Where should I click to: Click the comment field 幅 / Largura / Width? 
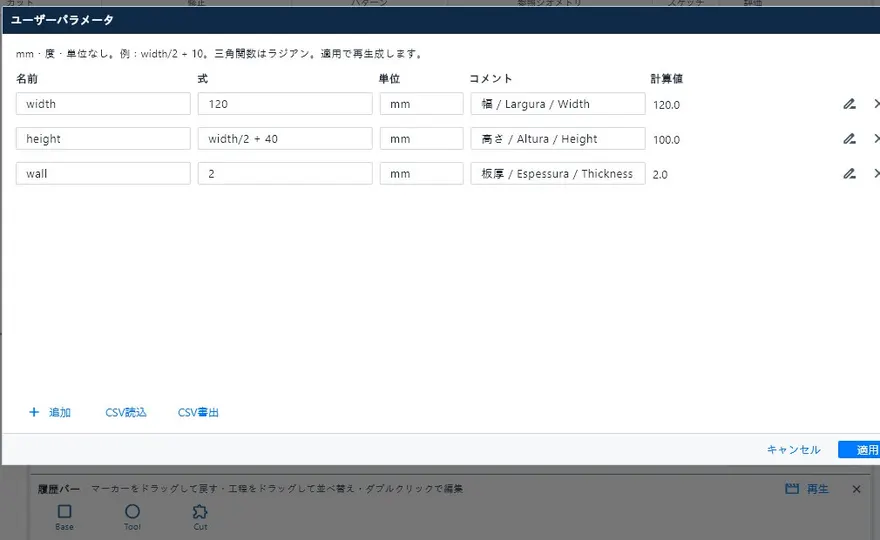point(558,104)
